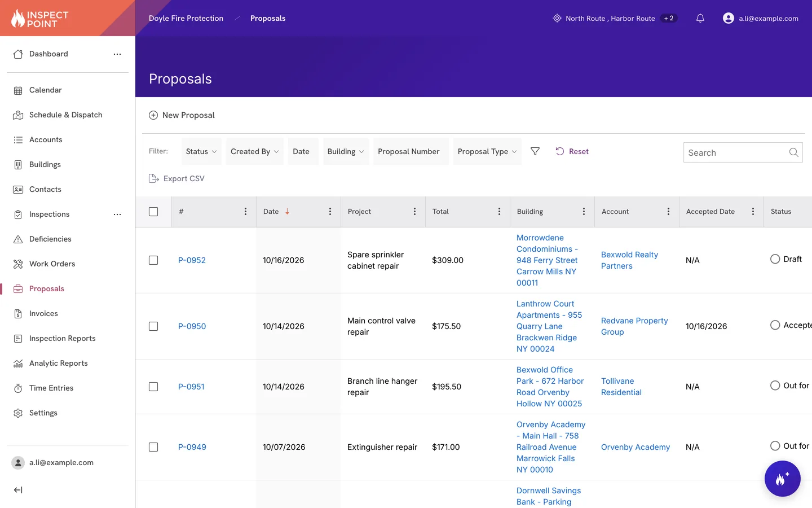Check the box for proposal P-0951
The height and width of the screenshot is (508, 812).
coord(153,387)
